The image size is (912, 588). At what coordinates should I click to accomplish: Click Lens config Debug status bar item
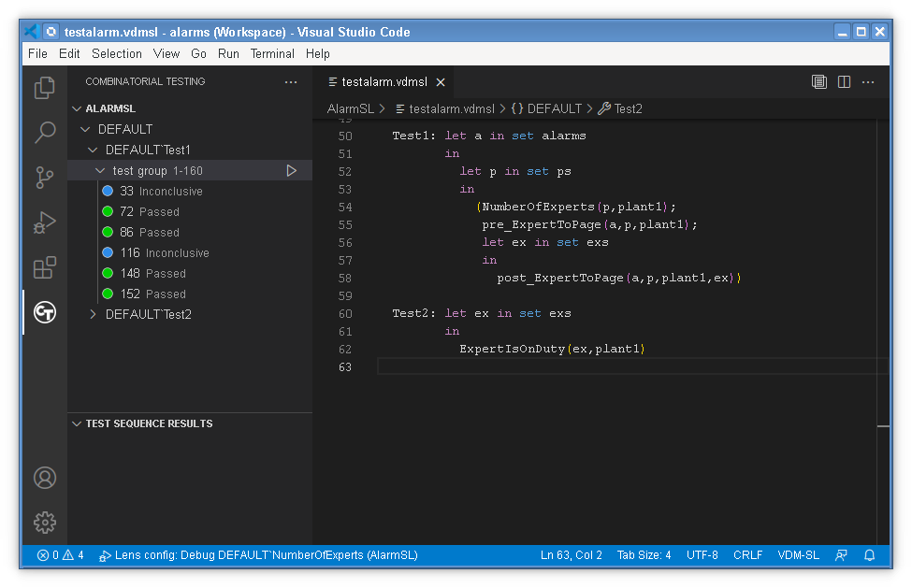pyautogui.click(x=259, y=555)
